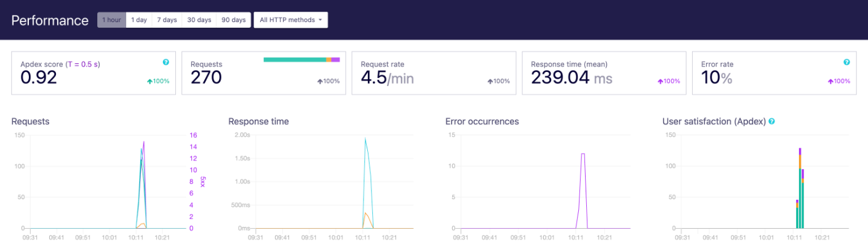Open the User satisfaction (Apdex) help icon
Screen dimensions: 868x249
pyautogui.click(x=771, y=122)
